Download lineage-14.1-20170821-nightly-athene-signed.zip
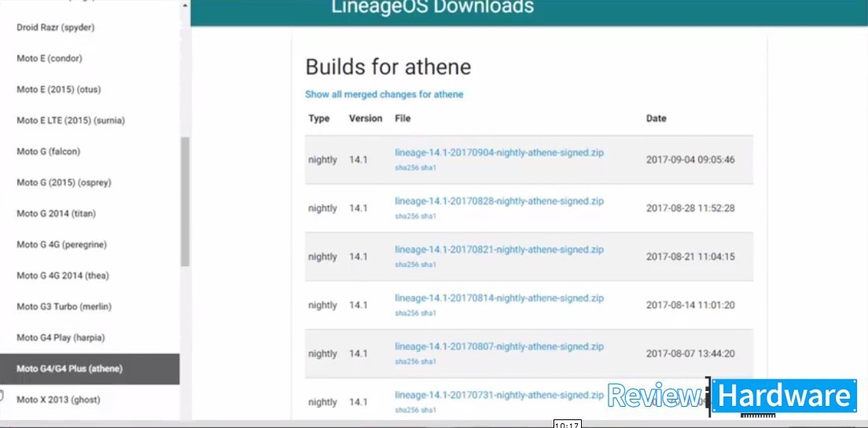This screenshot has width=868, height=428. click(x=499, y=249)
